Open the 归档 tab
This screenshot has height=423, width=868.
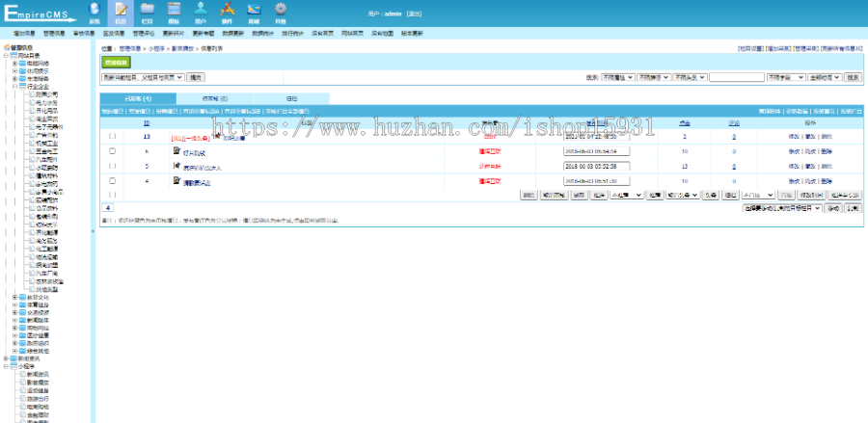coord(290,98)
